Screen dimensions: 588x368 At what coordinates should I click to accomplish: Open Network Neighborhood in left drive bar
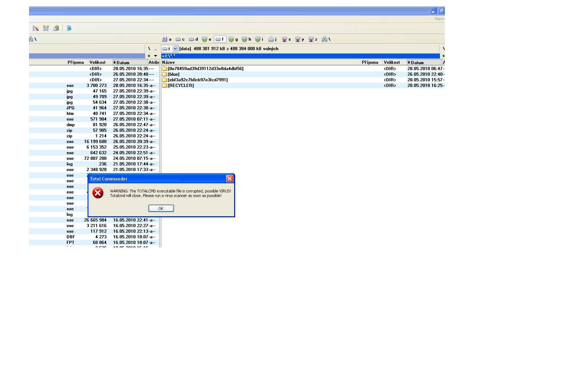pos(33,39)
